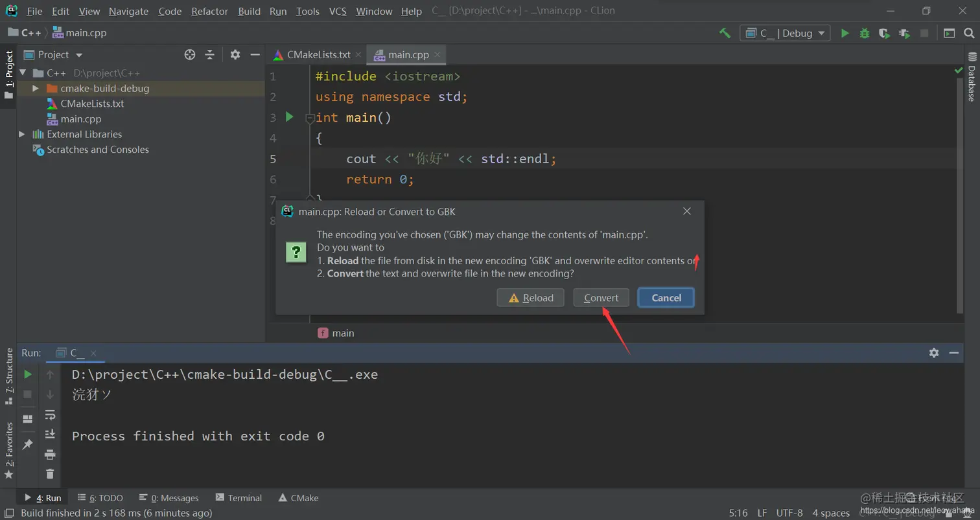Click the 1: Project side tab
This screenshot has width=980, height=520.
(x=9, y=74)
